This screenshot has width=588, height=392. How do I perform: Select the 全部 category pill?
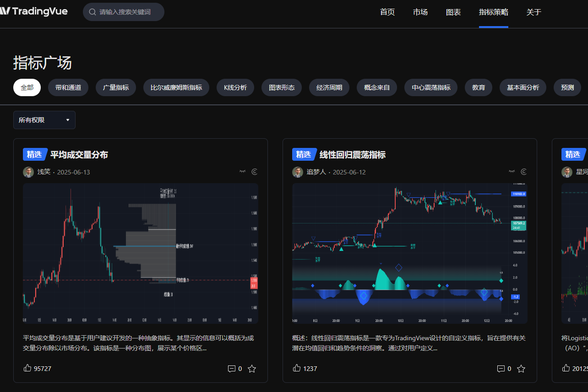click(x=27, y=87)
